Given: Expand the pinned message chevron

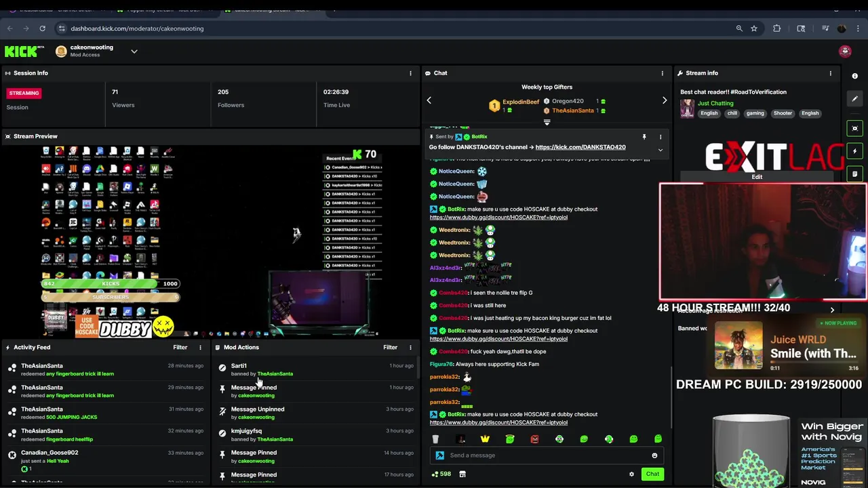Looking at the screenshot, I should (x=660, y=150).
